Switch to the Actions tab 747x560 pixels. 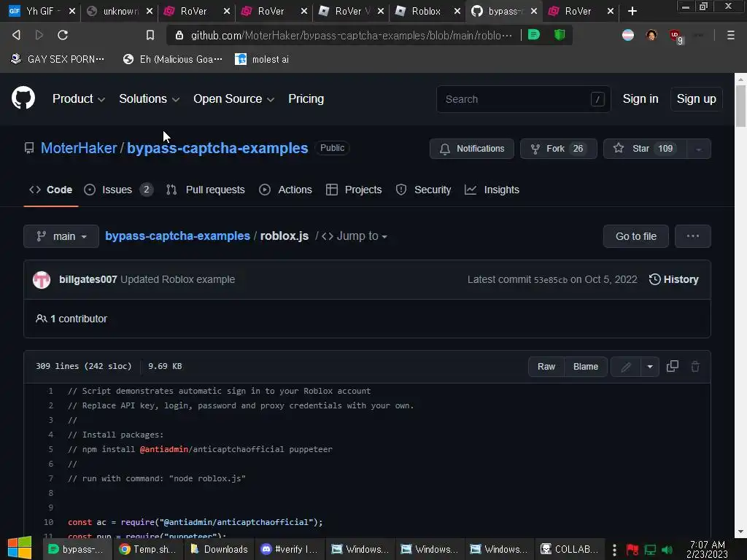285,190
